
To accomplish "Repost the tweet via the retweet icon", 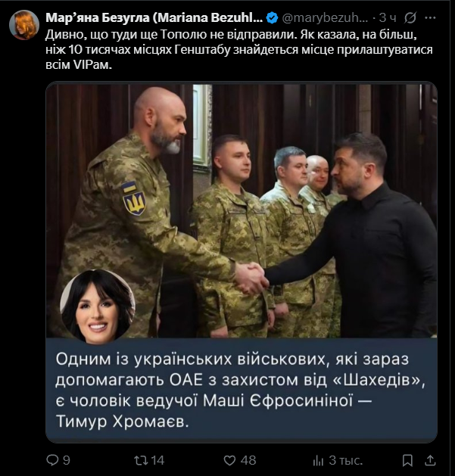I will (x=141, y=460).
